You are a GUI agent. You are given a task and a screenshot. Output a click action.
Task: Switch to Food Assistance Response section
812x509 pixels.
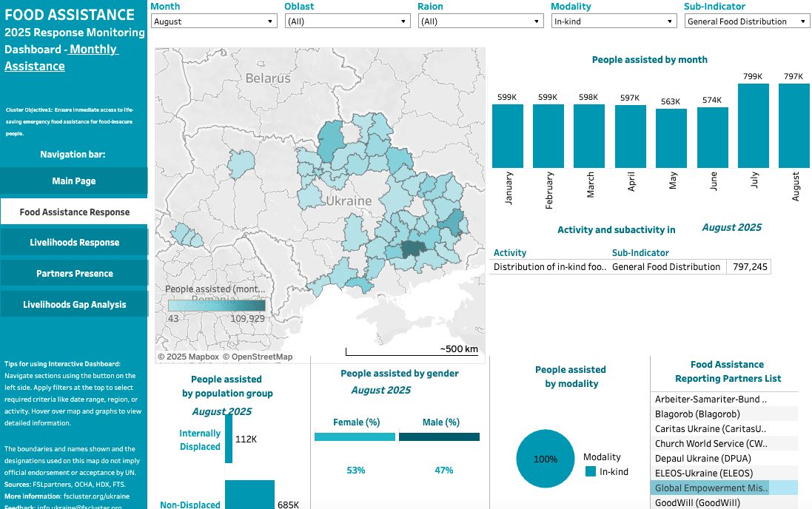(x=74, y=212)
